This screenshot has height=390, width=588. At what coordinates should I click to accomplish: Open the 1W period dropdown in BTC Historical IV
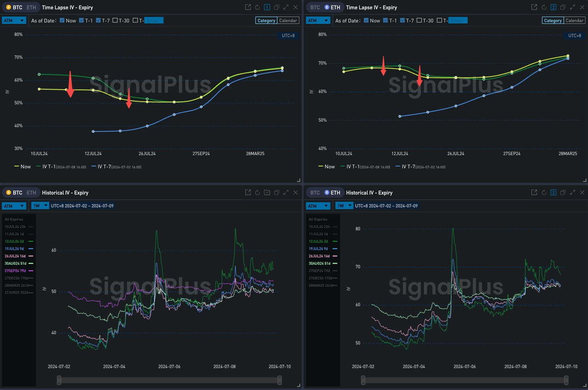tap(40, 206)
